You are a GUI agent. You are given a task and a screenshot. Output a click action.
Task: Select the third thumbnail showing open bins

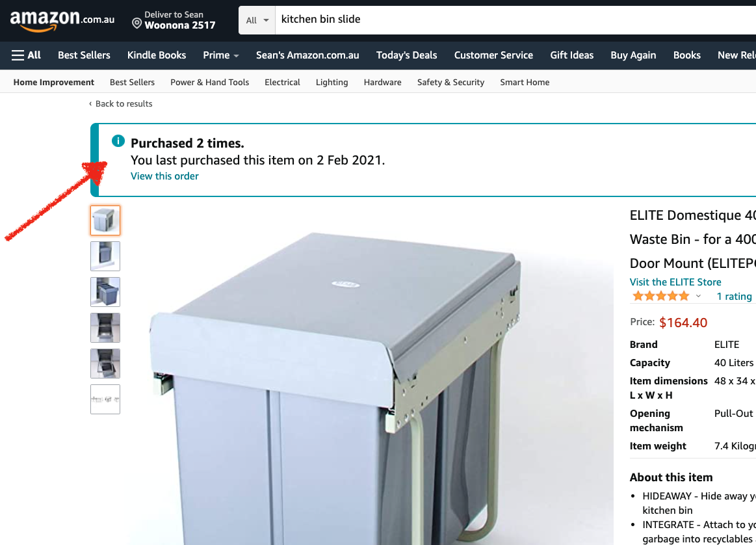[x=105, y=292]
